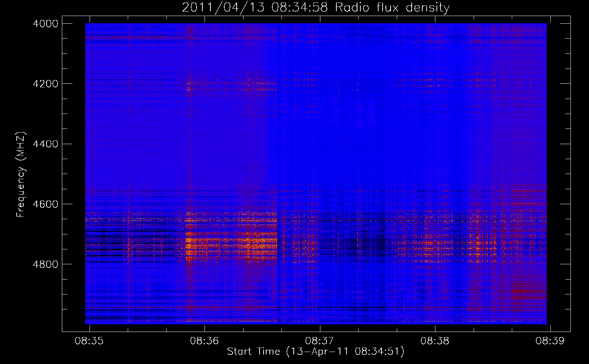Click the 08:37 time tick label

point(320,341)
